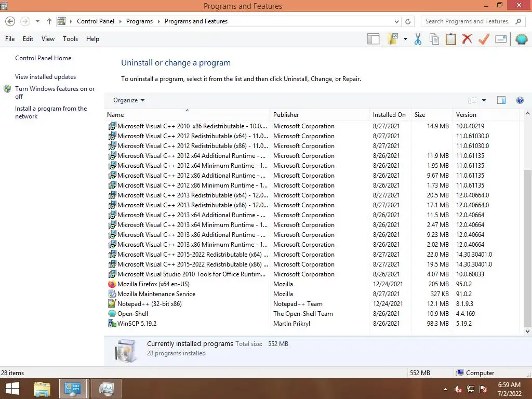Click the Control Panel taskbar button
Screen dimensions: 532x399
[x=73, y=389]
